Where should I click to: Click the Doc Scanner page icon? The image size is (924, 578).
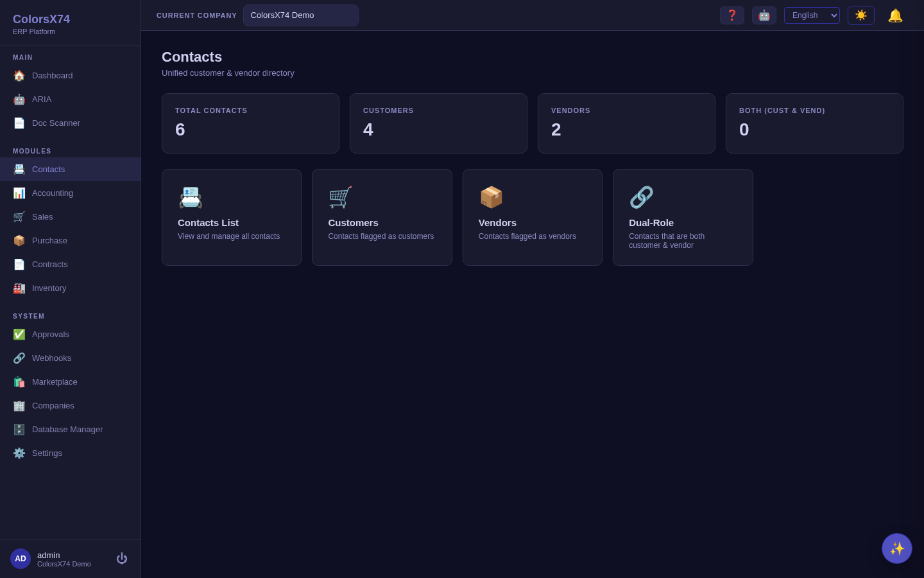click(19, 123)
